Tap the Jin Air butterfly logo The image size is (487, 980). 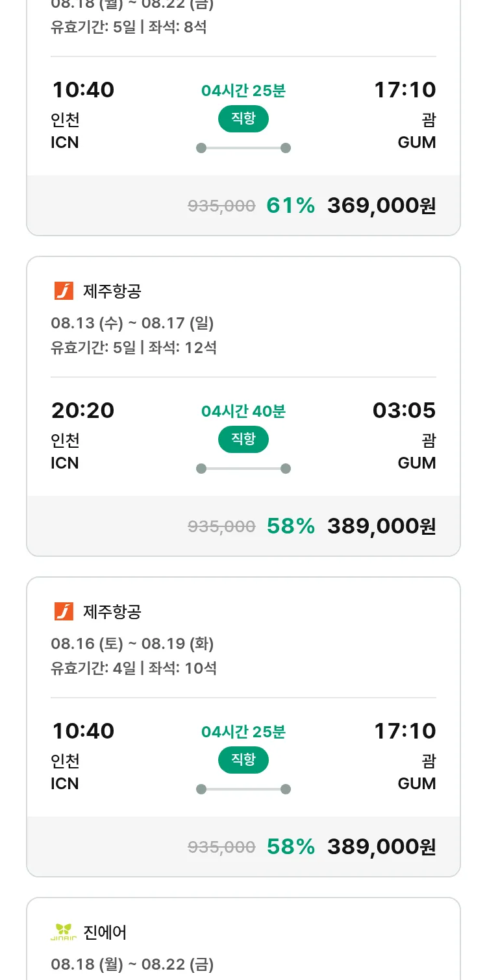tap(64, 932)
